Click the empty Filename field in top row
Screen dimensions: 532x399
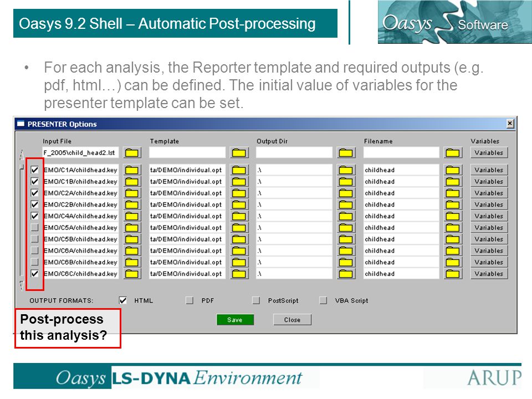click(x=401, y=153)
